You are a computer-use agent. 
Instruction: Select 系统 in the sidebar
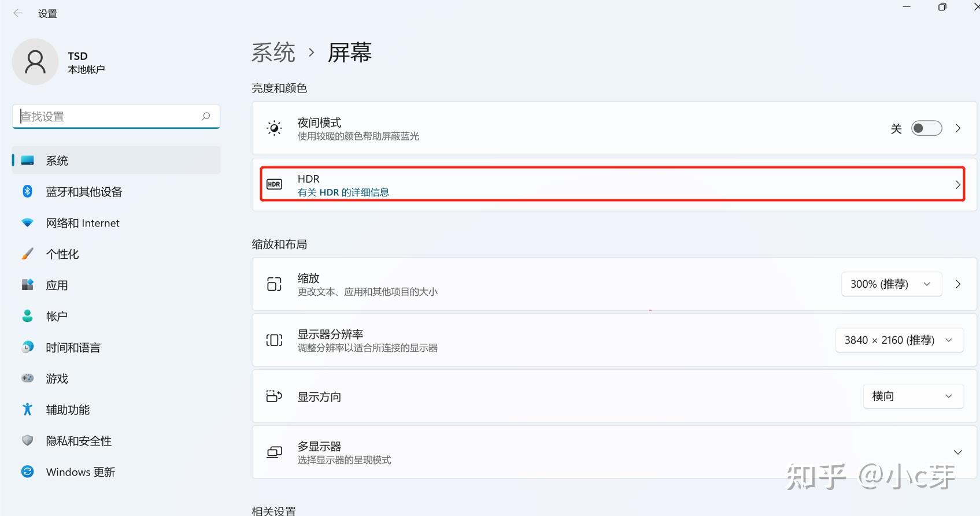pyautogui.click(x=57, y=160)
